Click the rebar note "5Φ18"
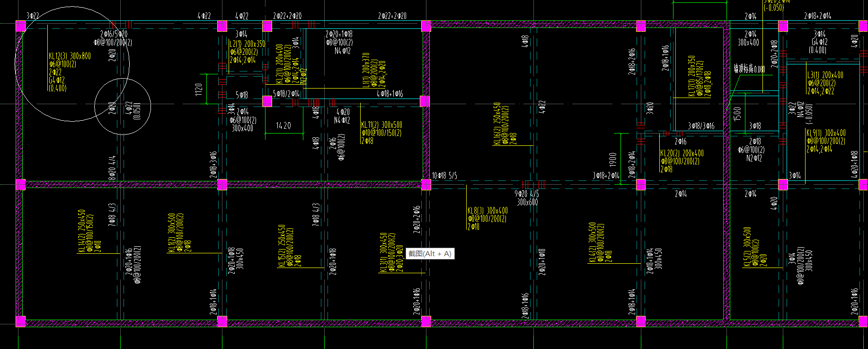Screen dimensions: 868x349 (x=242, y=95)
